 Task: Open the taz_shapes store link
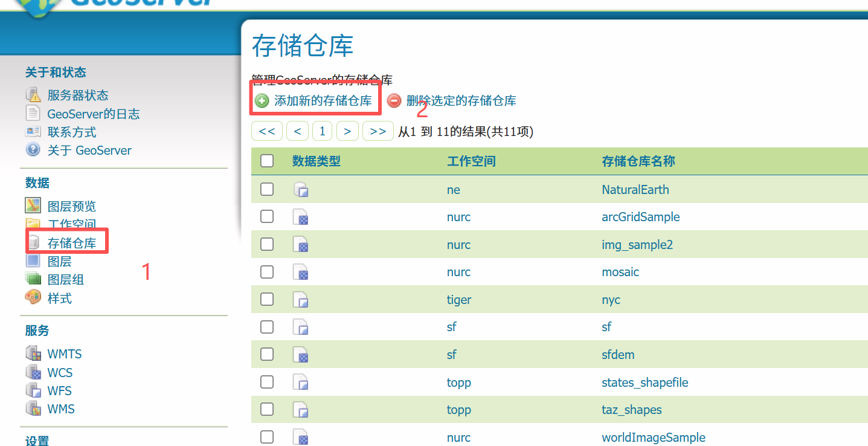pos(632,410)
